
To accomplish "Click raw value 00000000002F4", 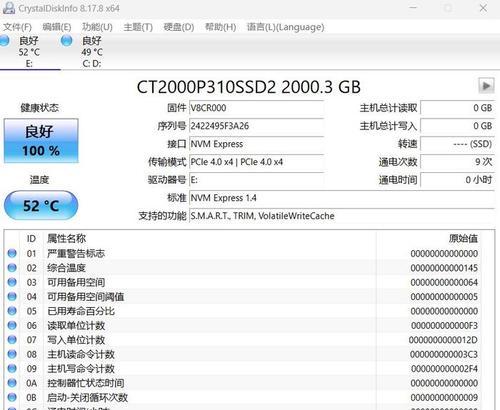I will tap(444, 368).
